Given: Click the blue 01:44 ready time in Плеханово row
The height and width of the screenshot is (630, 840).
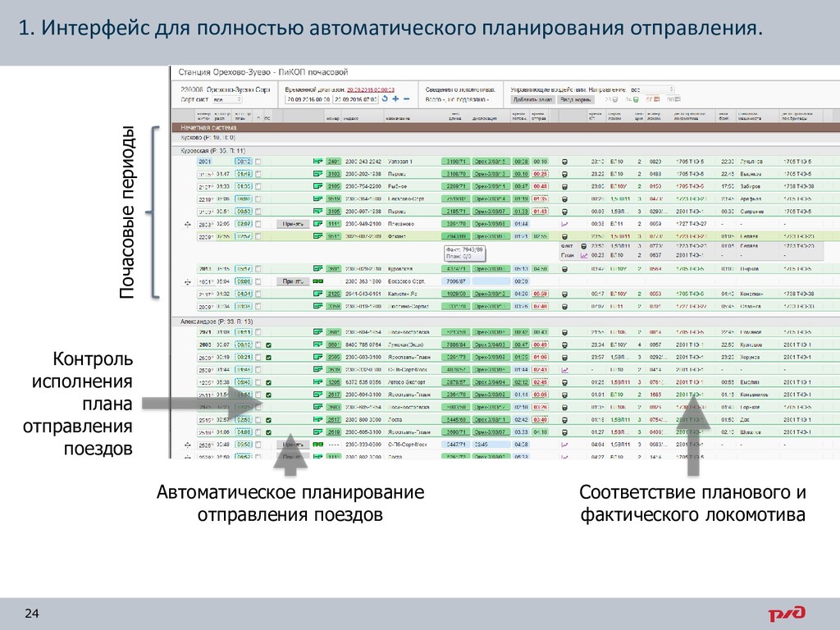Looking at the screenshot, I should [521, 224].
